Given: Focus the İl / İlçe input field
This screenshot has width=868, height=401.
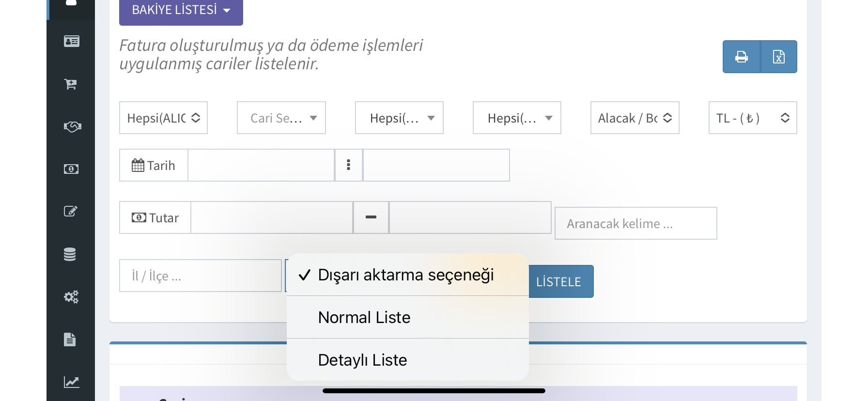Looking at the screenshot, I should (200, 276).
